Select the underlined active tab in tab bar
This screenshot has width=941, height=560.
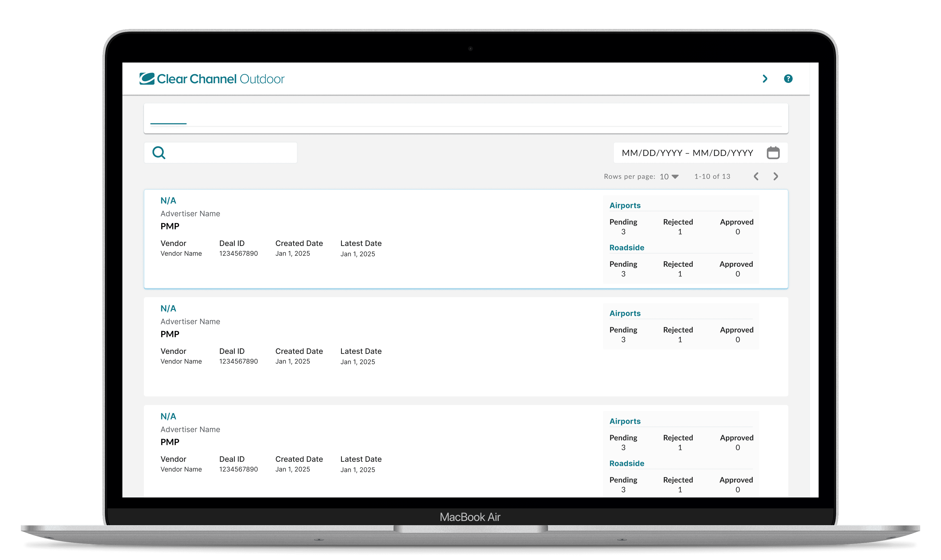(x=168, y=118)
